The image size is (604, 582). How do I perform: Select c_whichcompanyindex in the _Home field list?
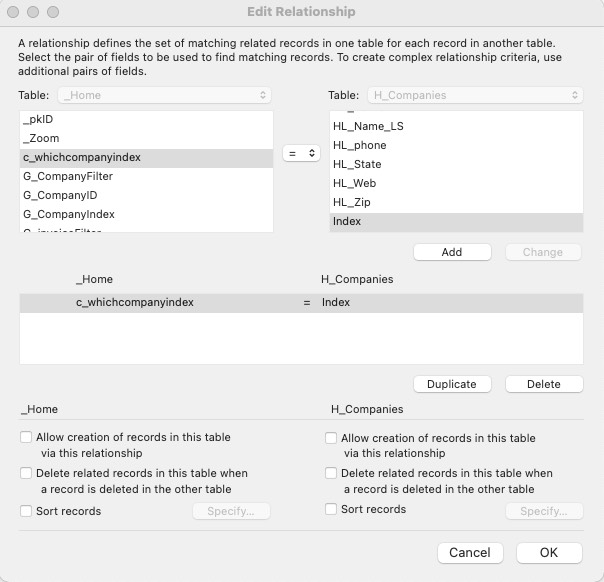click(146, 158)
